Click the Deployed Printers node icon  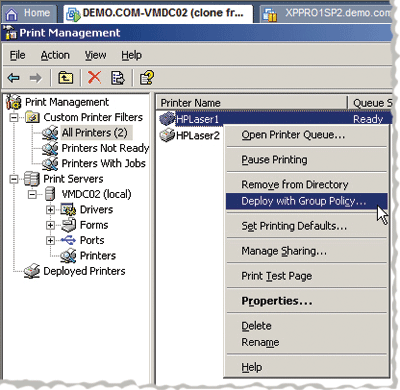click(x=32, y=271)
